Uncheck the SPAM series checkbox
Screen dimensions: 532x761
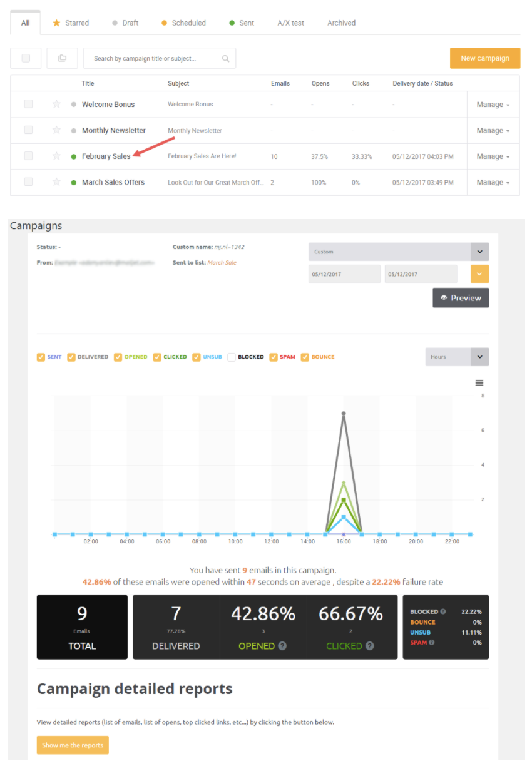pyautogui.click(x=274, y=357)
